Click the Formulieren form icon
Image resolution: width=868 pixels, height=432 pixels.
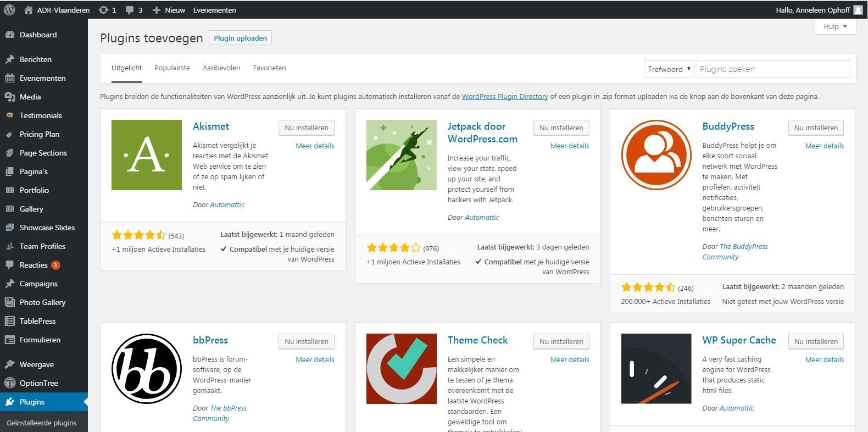pos(10,340)
